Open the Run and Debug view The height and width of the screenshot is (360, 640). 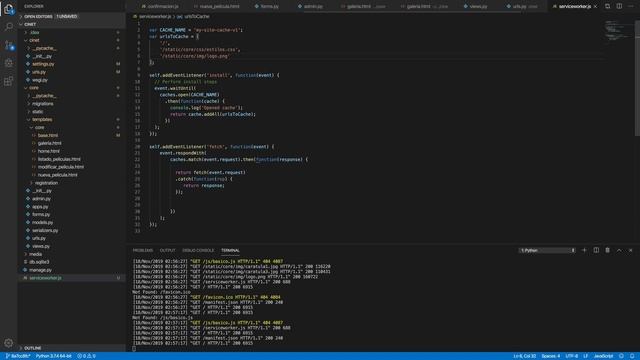(9, 63)
